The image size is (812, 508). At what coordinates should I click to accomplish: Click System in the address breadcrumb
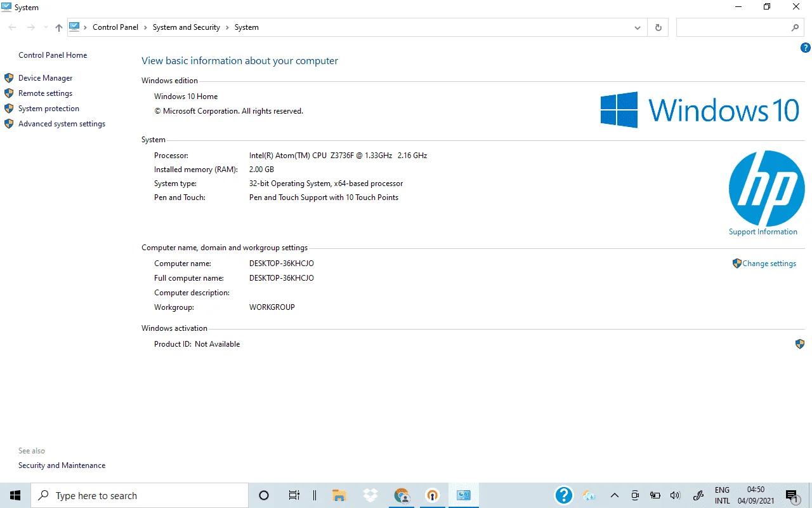pos(247,27)
